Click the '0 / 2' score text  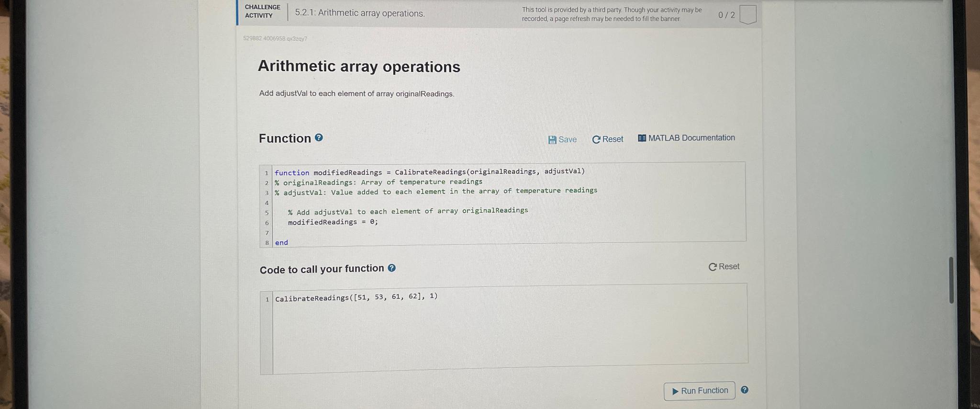coord(726,15)
